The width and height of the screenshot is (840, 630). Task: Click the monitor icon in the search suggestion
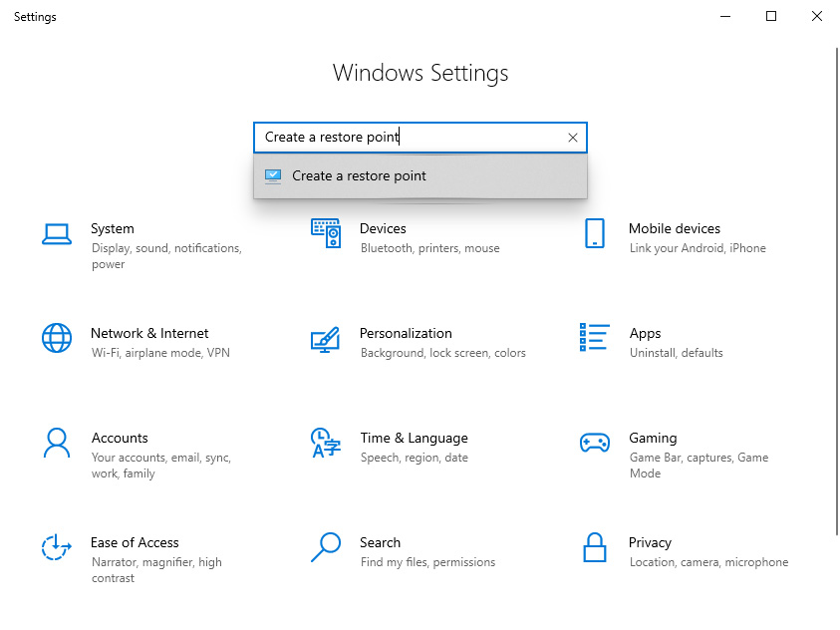(273, 175)
